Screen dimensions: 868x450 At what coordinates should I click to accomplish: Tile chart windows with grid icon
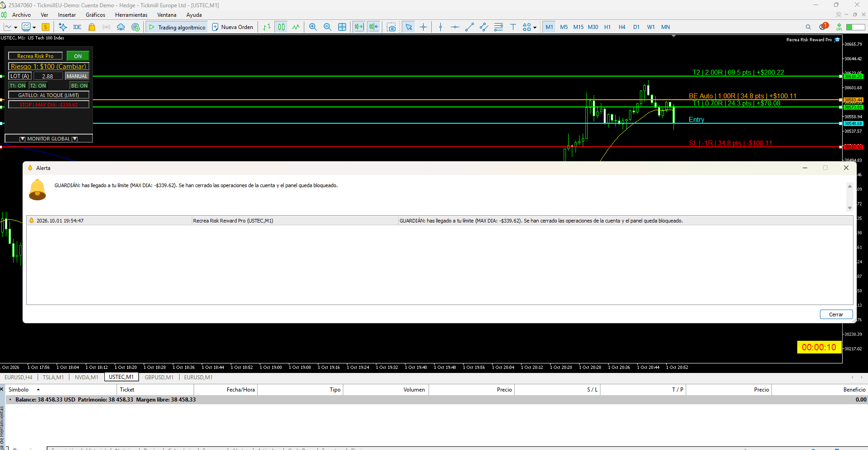[x=342, y=27]
